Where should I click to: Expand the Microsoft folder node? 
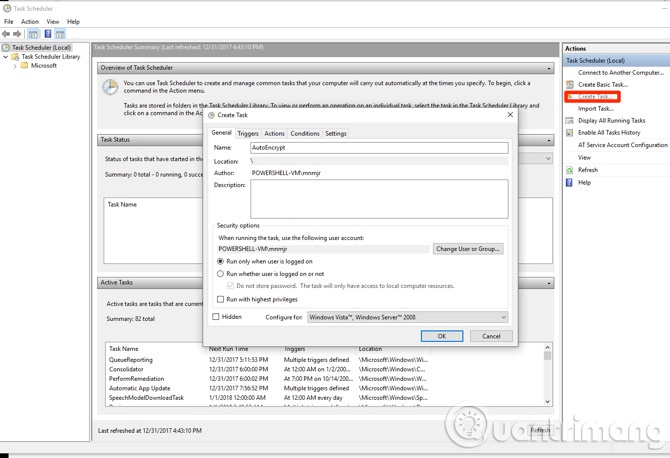pos(15,66)
